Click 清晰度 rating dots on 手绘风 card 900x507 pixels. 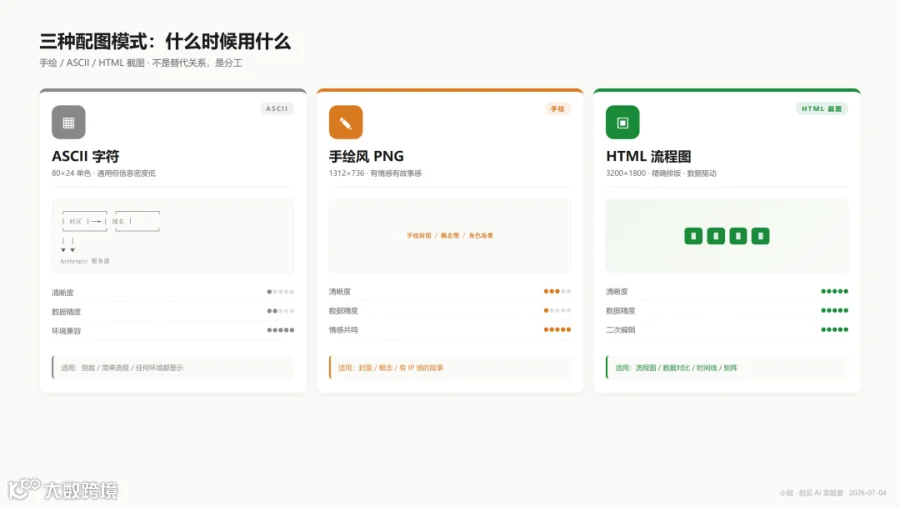557,291
